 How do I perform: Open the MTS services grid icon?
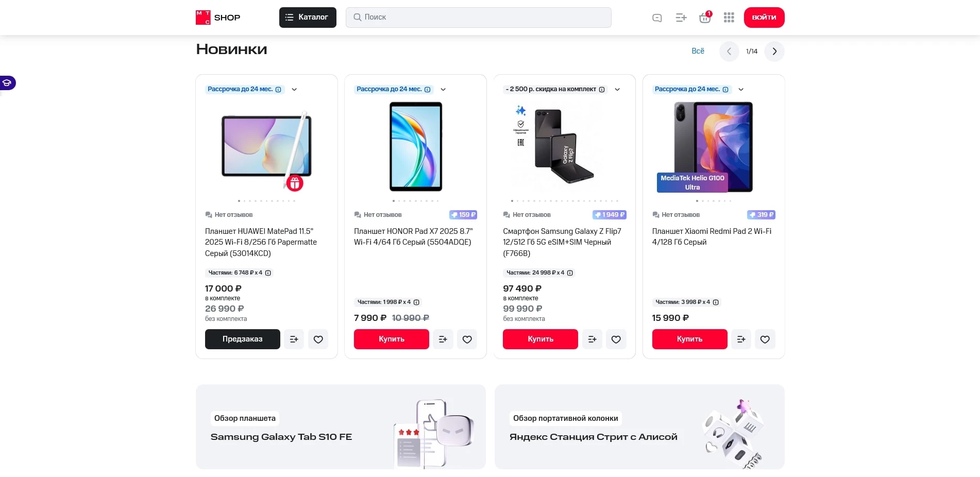point(729,17)
